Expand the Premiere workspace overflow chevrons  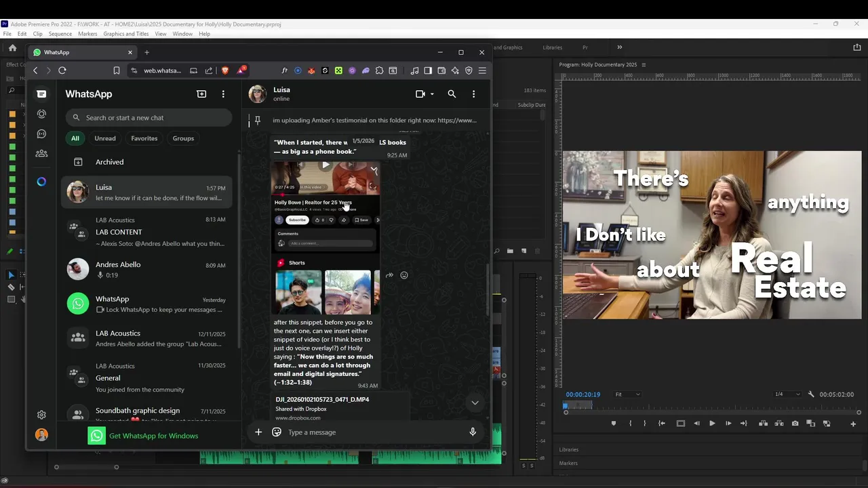point(619,47)
